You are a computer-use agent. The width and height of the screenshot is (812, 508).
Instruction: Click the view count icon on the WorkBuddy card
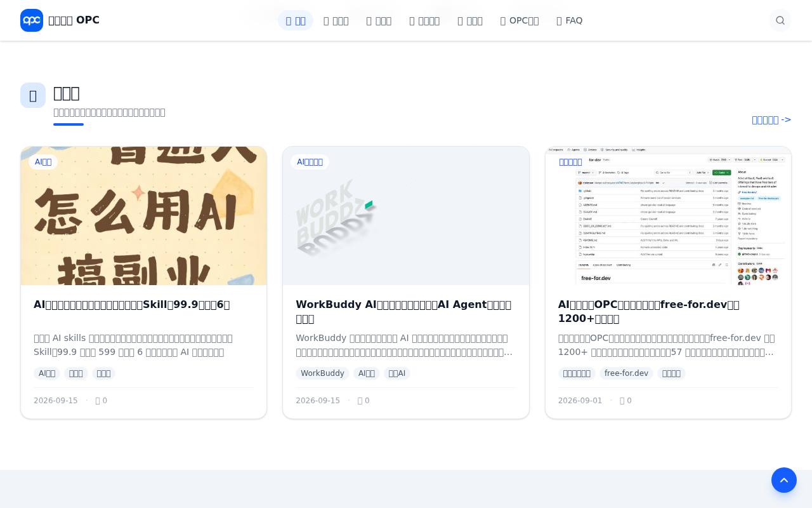[360, 401]
